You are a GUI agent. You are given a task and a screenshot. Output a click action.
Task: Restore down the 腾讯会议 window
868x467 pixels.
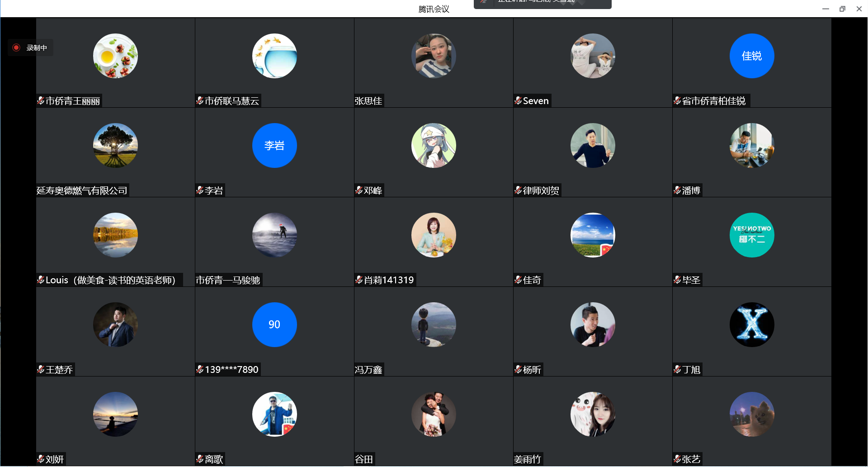[842, 9]
